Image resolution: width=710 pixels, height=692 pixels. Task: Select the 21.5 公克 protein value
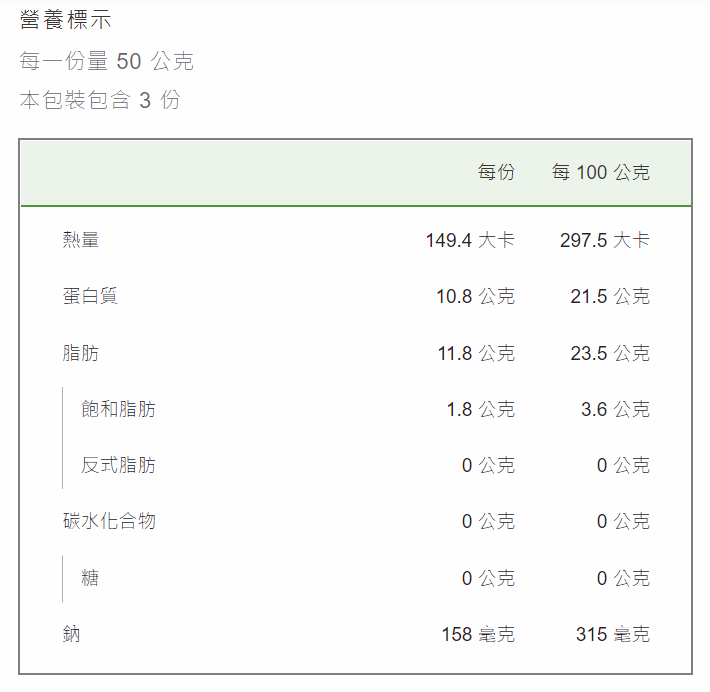(x=610, y=296)
